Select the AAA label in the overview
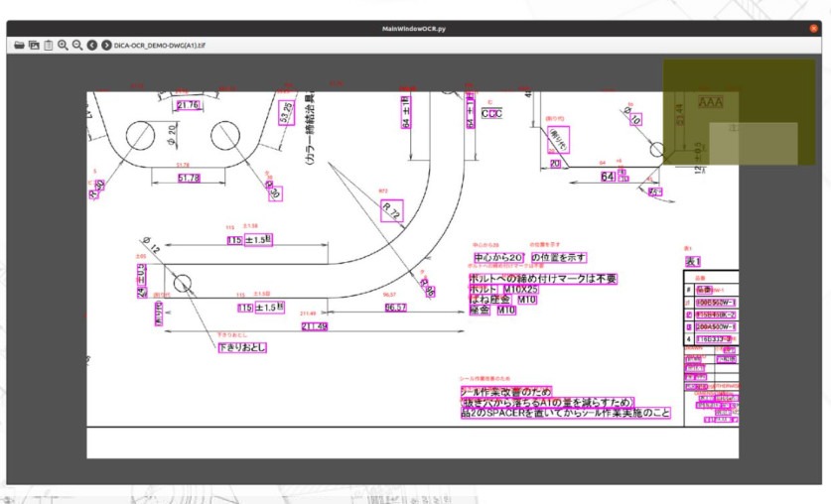This screenshot has width=831, height=504. (711, 101)
